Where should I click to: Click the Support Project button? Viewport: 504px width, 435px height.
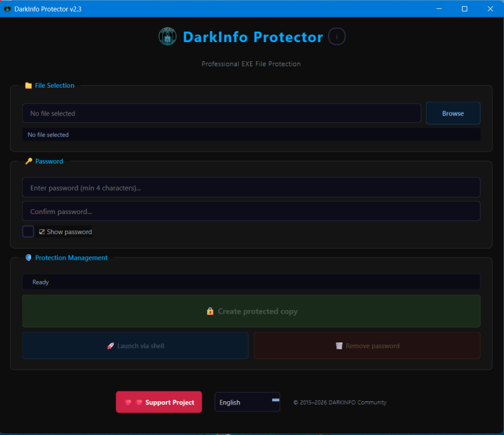159,402
